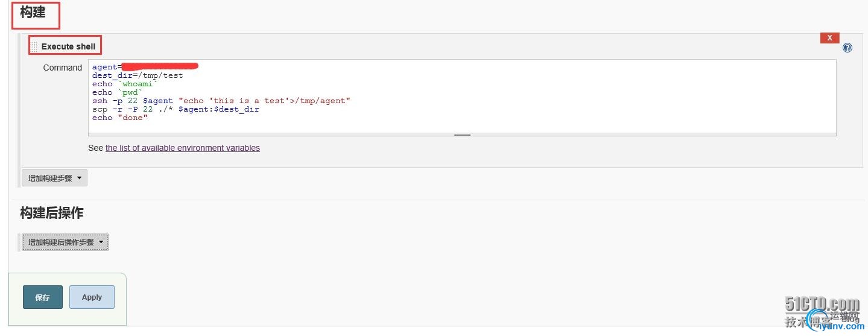Click the ssh -p 22 $agent line
The width and height of the screenshot is (868, 336).
pos(221,101)
